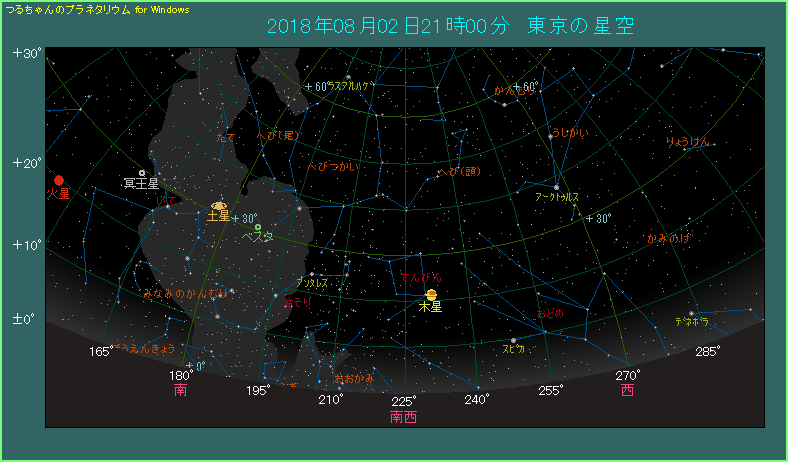Select the pink 南西 (southwest) direction label

(x=403, y=416)
